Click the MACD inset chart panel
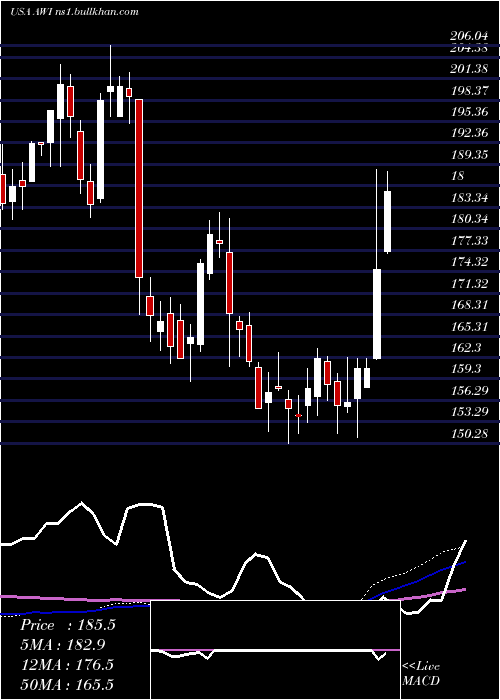This screenshot has width=500, height=700. pyautogui.click(x=275, y=650)
